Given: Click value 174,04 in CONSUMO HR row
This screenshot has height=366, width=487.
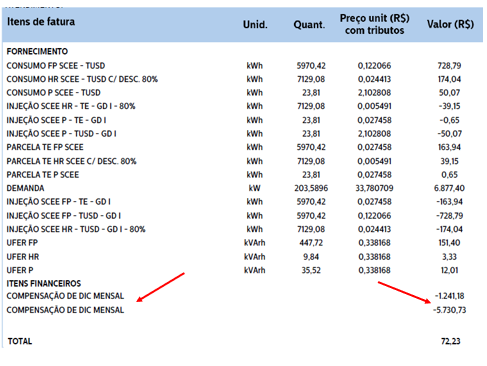Looking at the screenshot, I should pos(449,79).
